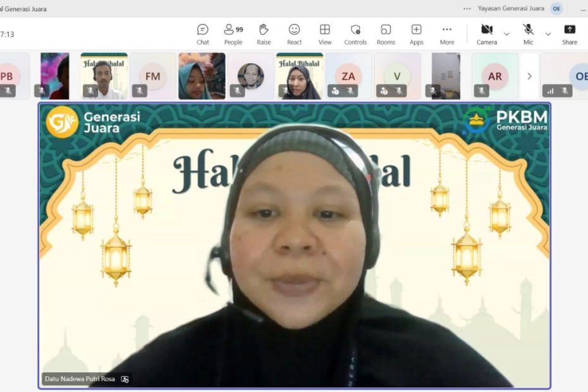This screenshot has width=588, height=392.
Task: Open the More actions menu
Action: point(446,34)
